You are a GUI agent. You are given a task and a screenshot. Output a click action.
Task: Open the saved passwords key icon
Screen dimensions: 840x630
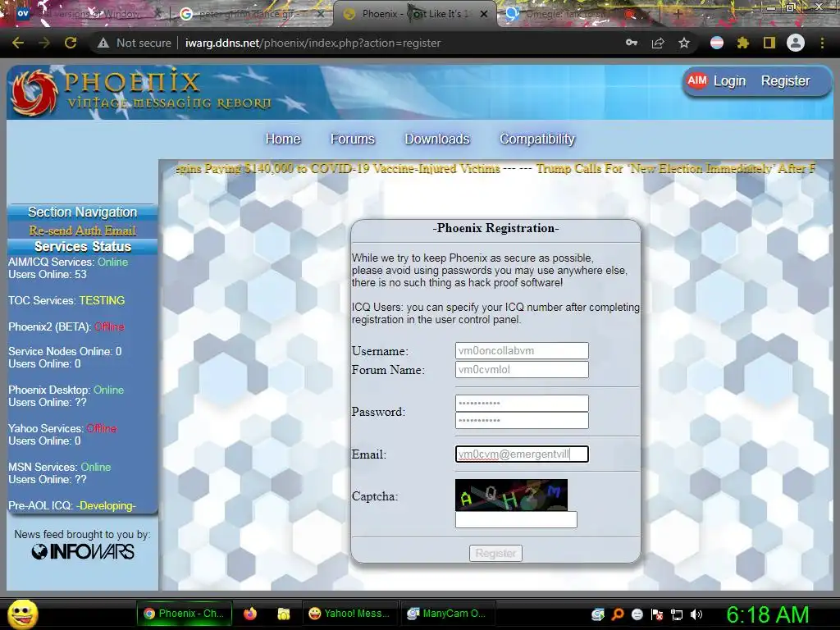click(x=632, y=43)
